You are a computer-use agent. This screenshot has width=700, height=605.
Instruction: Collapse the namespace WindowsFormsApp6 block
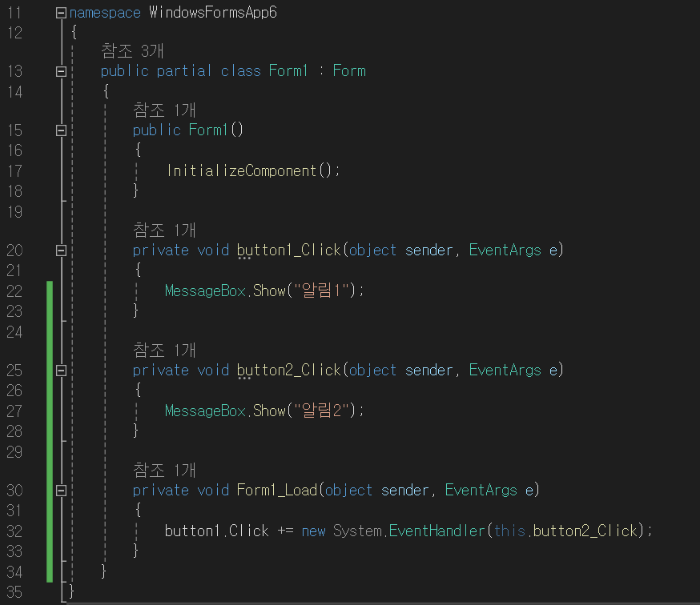[x=61, y=13]
